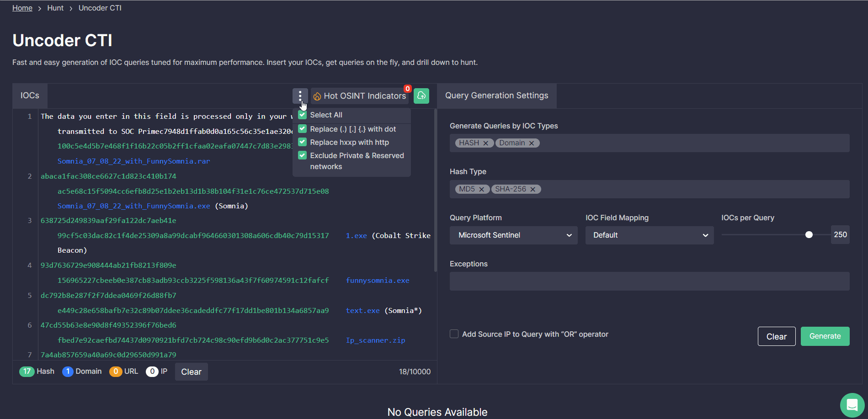The image size is (868, 419).
Task: Remove the HASH tag from IOC types
Action: (485, 143)
